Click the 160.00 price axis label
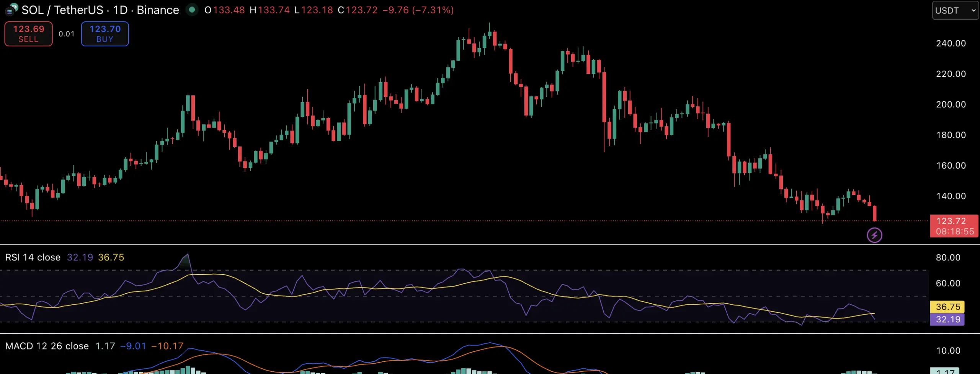The width and height of the screenshot is (980, 374). click(x=951, y=166)
